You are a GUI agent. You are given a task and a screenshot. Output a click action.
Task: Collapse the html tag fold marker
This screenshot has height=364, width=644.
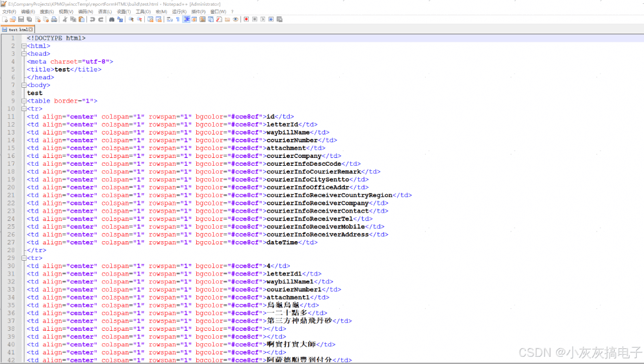pos(24,46)
